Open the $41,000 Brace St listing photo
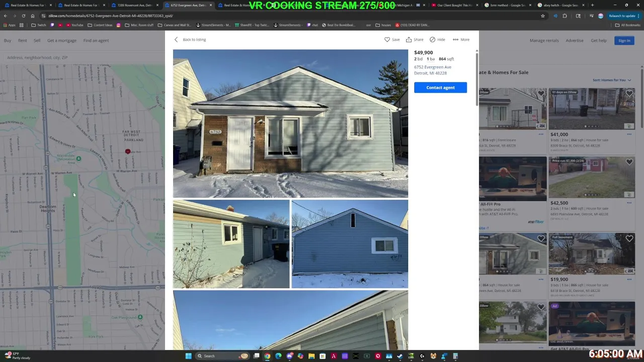Screen dimensions: 644x362 592,109
